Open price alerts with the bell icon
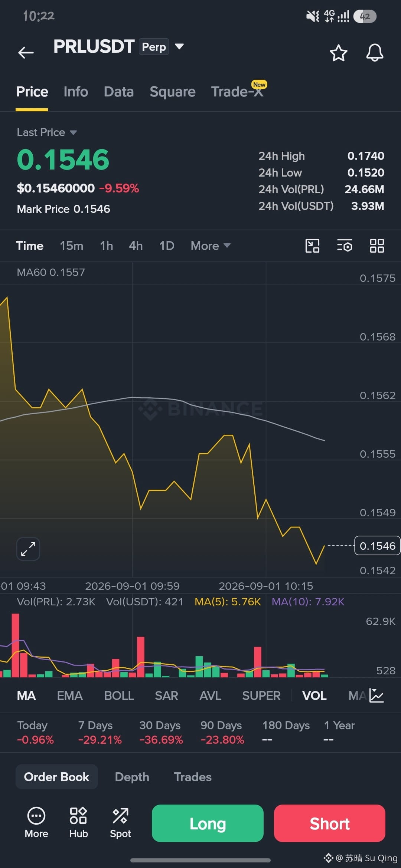This screenshot has width=401, height=868. 375,53
